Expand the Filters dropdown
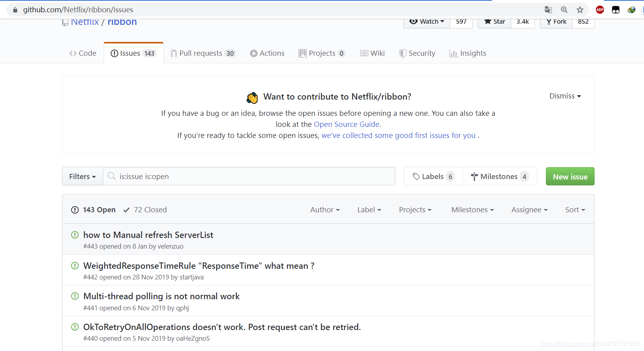Image resolution: width=644 pixels, height=351 pixels. coord(83,176)
